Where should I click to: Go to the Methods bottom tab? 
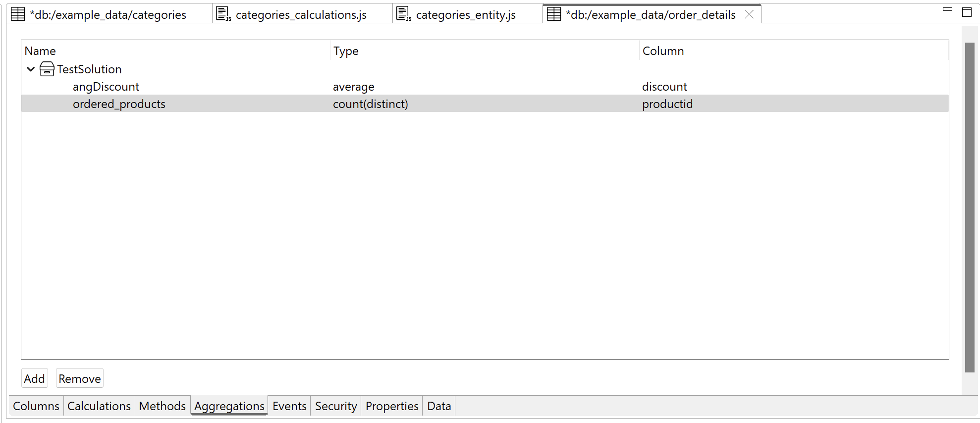(x=163, y=406)
